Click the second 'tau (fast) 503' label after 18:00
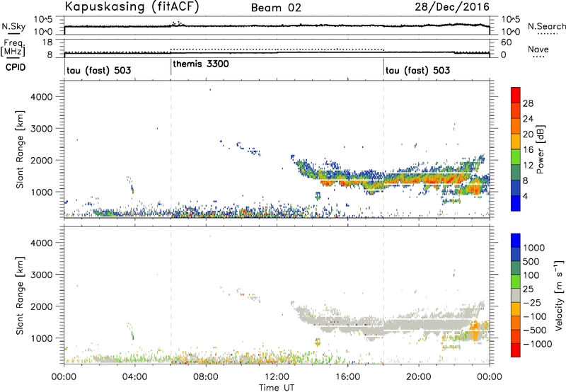 [417, 70]
